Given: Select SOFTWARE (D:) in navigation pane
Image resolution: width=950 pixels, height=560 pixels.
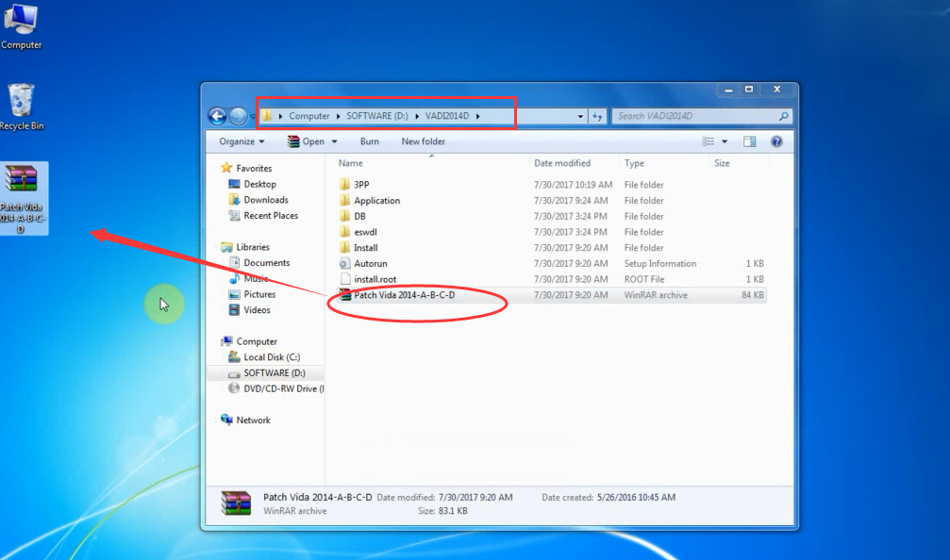Looking at the screenshot, I should tap(274, 373).
